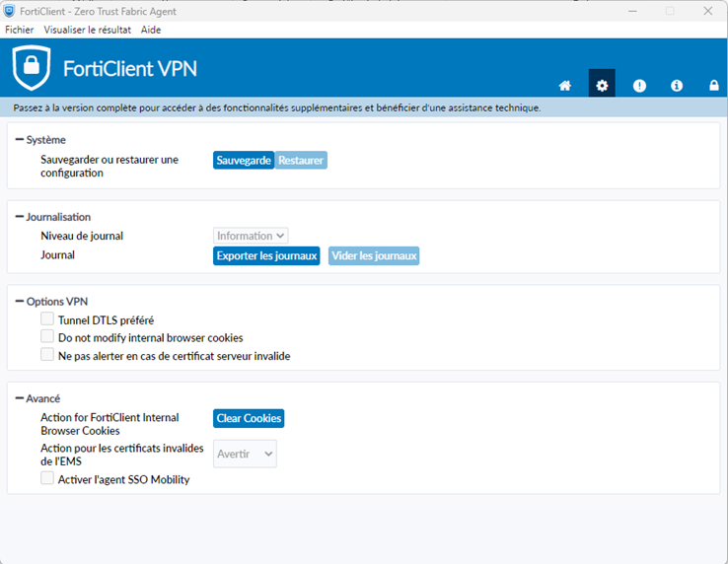Screen dimensions: 728x564
Task: Check Do not modify internal browser cookies
Action: pyautogui.click(x=47, y=336)
